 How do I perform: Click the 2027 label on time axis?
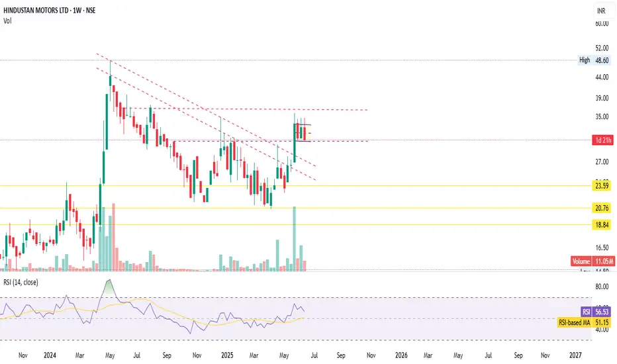click(575, 355)
